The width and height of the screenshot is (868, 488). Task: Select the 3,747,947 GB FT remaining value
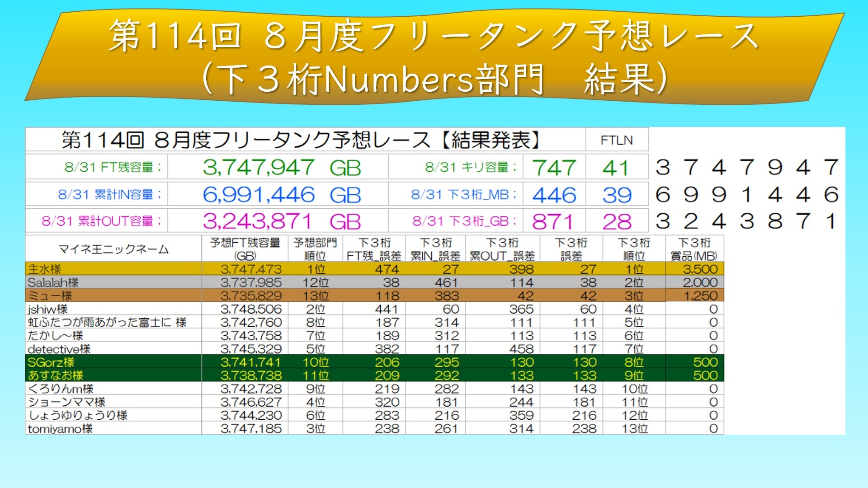tap(281, 168)
